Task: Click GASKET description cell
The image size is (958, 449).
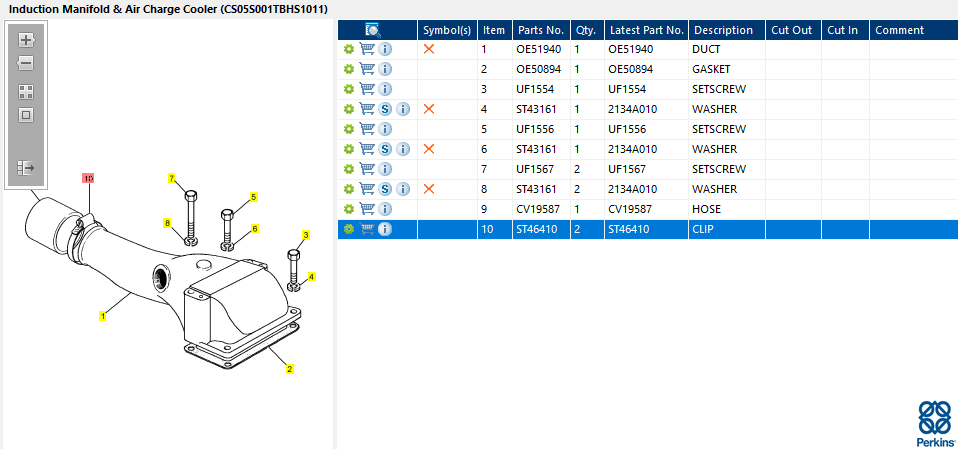Action: pos(711,70)
